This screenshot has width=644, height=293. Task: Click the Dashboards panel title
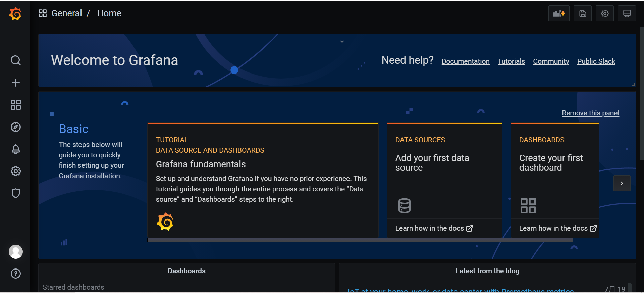(x=186, y=271)
